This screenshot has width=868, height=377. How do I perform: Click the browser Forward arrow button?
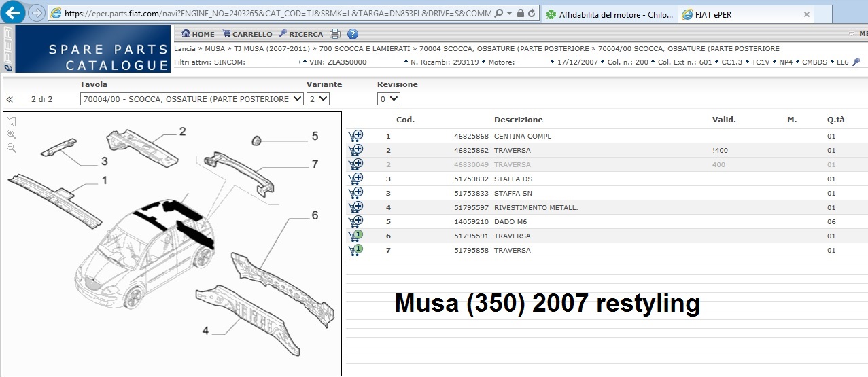pos(37,13)
